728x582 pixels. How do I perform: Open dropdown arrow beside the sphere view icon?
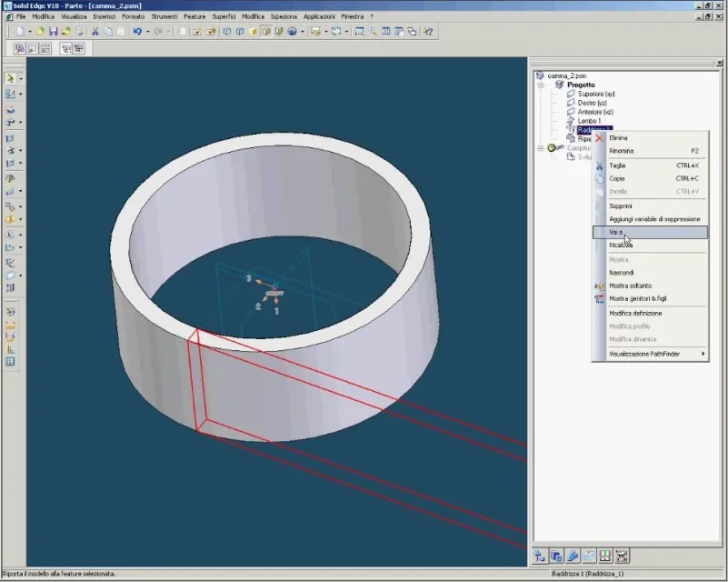(x=303, y=32)
